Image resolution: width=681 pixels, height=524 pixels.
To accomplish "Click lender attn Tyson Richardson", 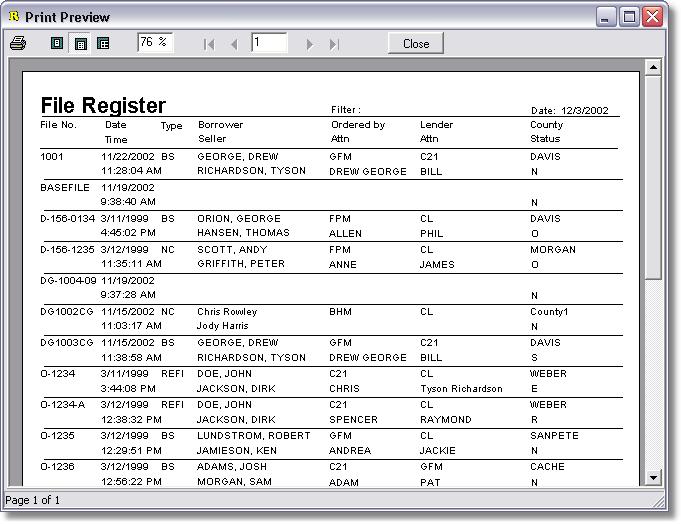I will [461, 389].
